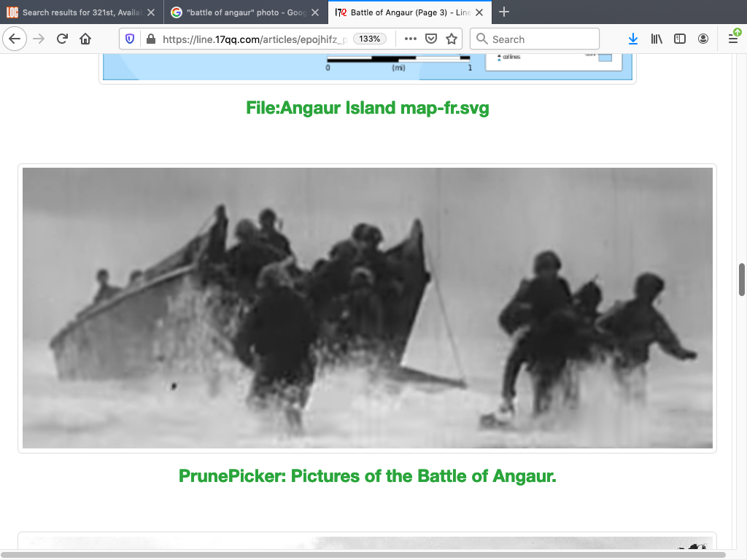Show the Library bookmarks and history

tap(657, 39)
